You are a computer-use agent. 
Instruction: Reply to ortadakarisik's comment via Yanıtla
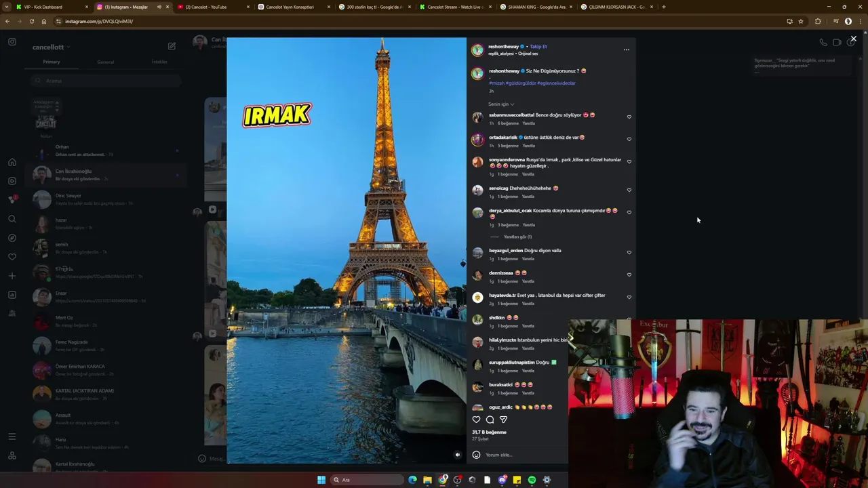(x=528, y=146)
